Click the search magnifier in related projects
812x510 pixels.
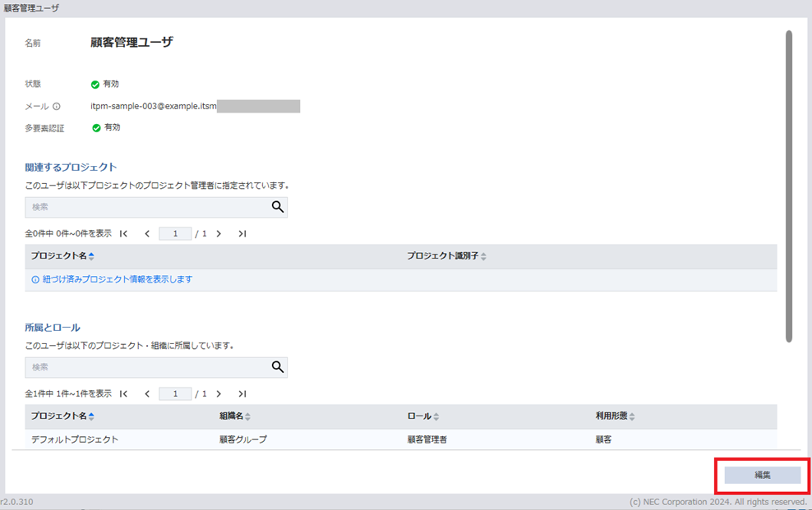pos(278,207)
